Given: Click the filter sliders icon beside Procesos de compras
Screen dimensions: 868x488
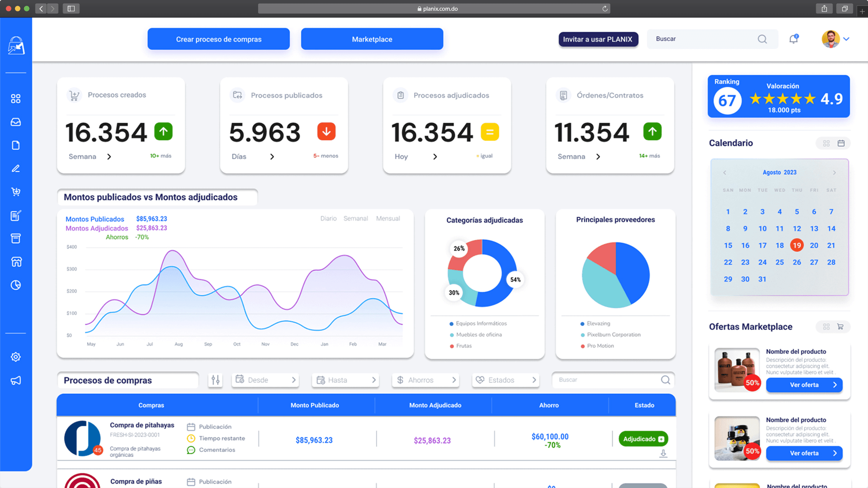Looking at the screenshot, I should [215, 380].
